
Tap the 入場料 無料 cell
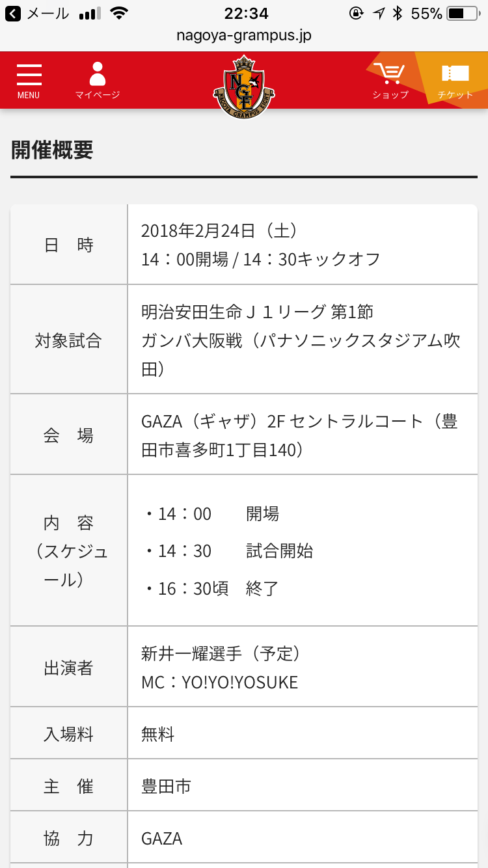pos(303,733)
